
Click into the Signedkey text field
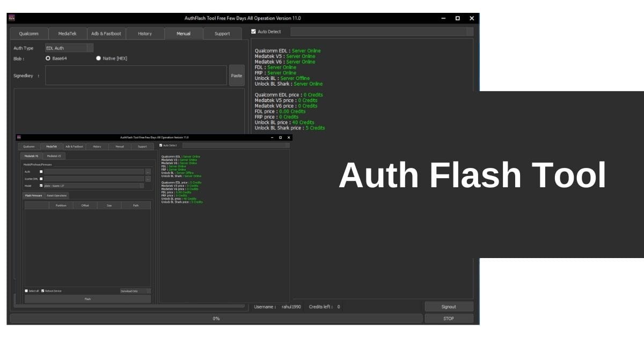coord(136,76)
